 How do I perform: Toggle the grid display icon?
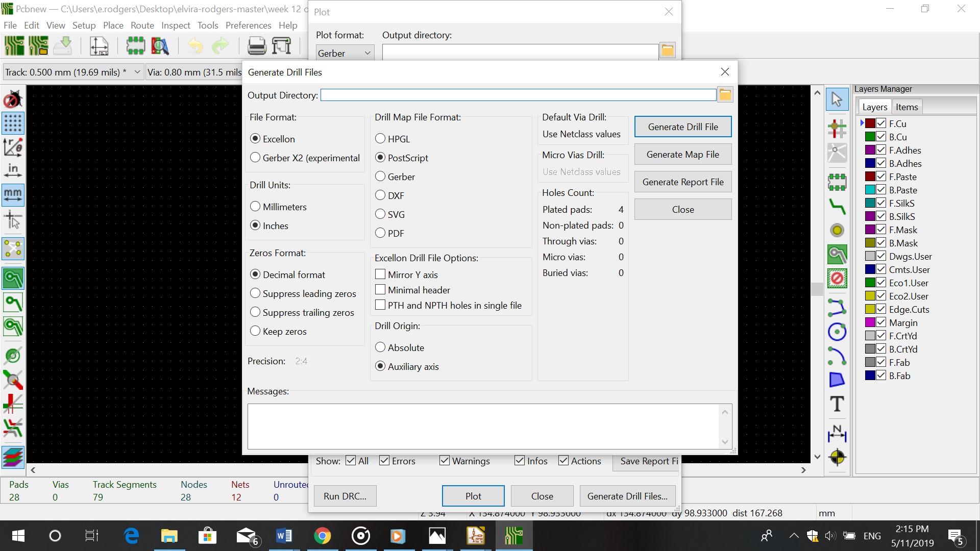tap(13, 123)
